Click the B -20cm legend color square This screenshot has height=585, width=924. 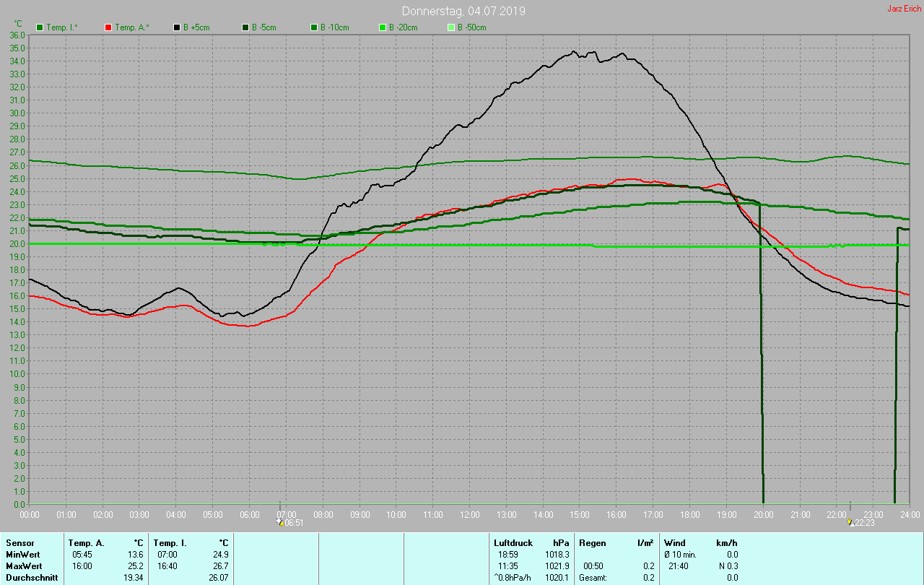point(383,27)
